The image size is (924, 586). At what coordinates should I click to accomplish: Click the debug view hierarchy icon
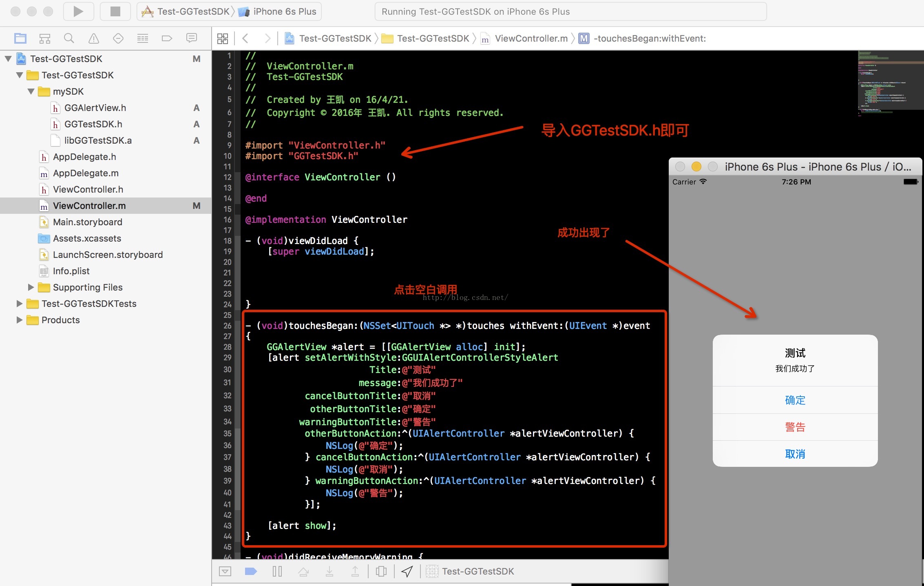(381, 571)
